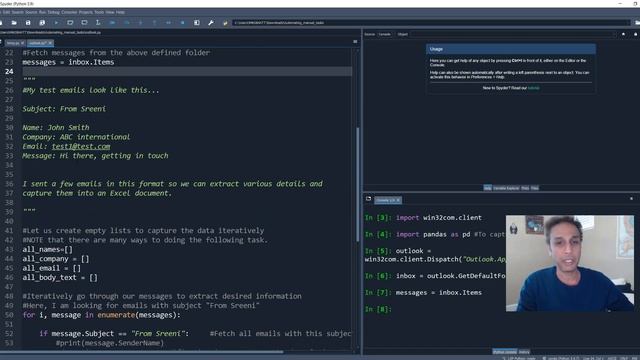Click the Save all files icon
This screenshot has height=360, width=640.
coord(42,23)
